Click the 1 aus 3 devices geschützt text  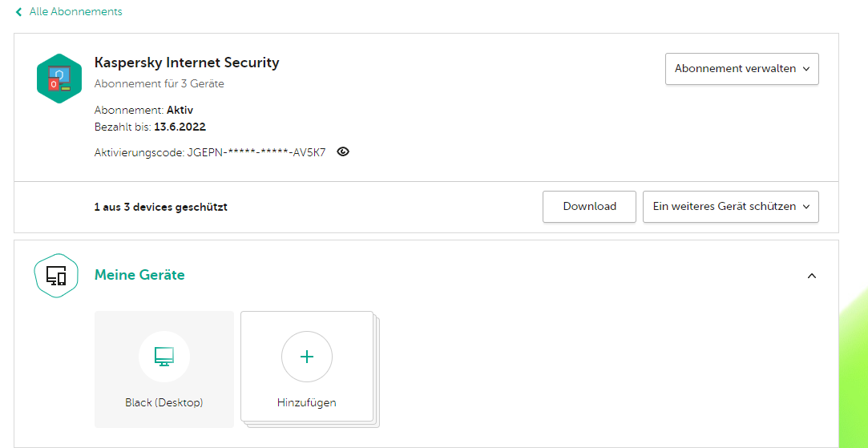pos(160,207)
